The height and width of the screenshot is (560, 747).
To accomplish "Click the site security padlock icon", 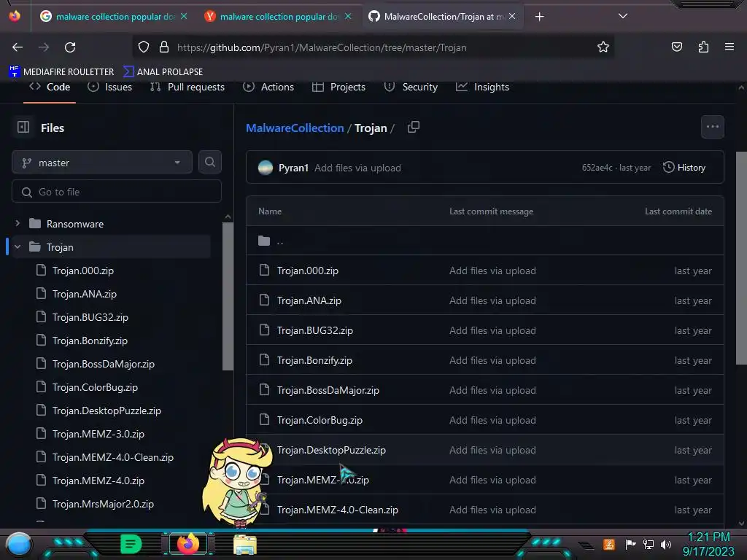I will (164, 47).
